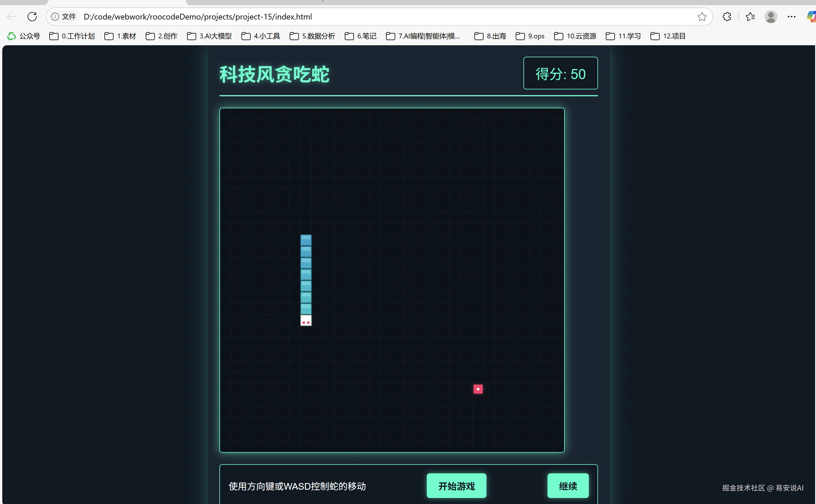Screen dimensions: 816x504
Task: Click the white snake head block
Action: tap(306, 320)
